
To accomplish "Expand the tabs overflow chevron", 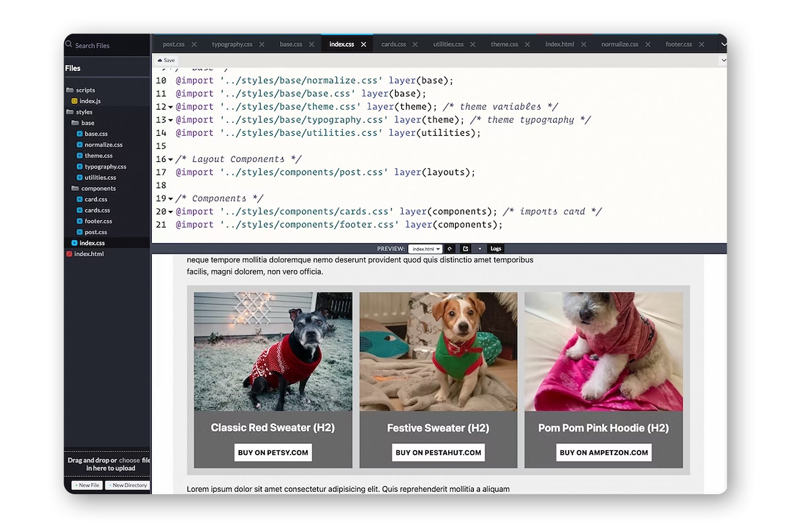I will click(x=724, y=44).
